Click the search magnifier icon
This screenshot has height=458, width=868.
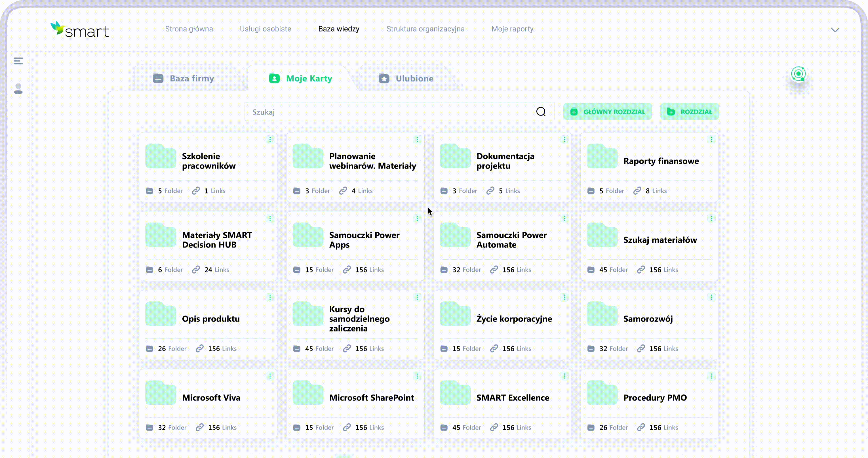click(541, 112)
